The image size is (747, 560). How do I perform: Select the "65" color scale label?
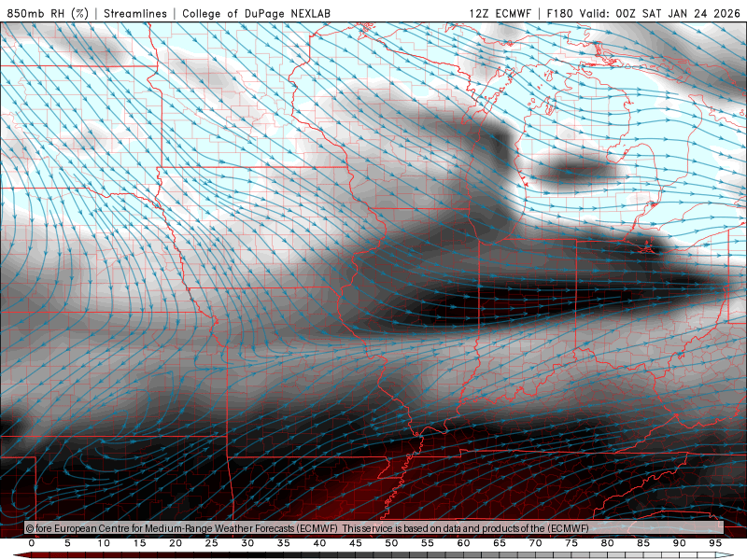point(500,543)
